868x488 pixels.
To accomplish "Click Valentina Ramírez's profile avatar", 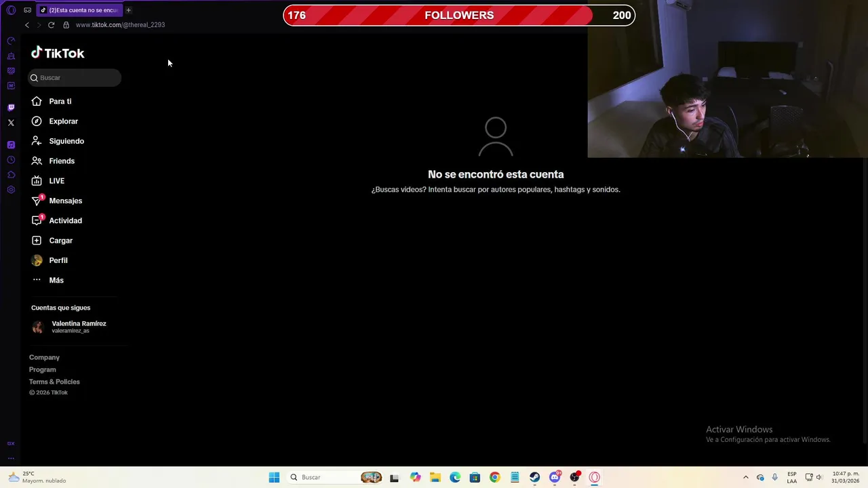I will (37, 327).
